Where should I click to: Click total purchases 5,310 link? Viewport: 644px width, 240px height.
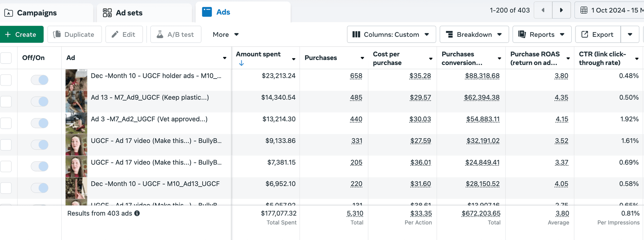(x=355, y=214)
